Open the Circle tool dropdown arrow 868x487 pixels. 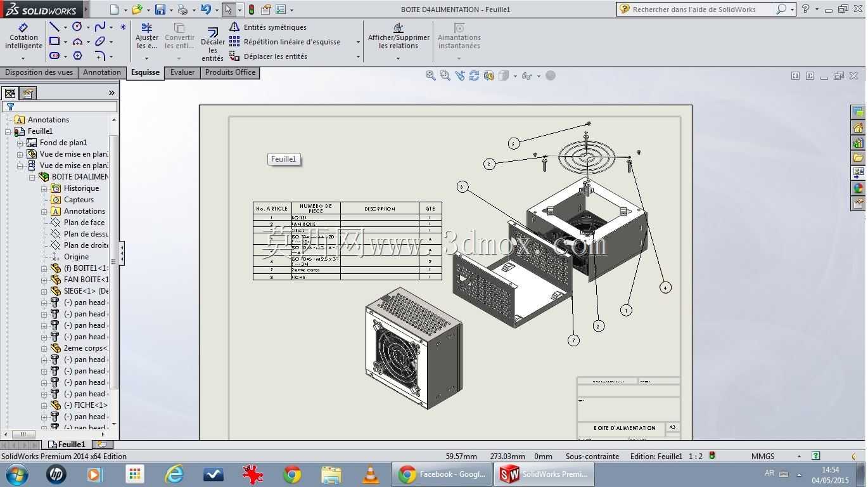tap(88, 27)
